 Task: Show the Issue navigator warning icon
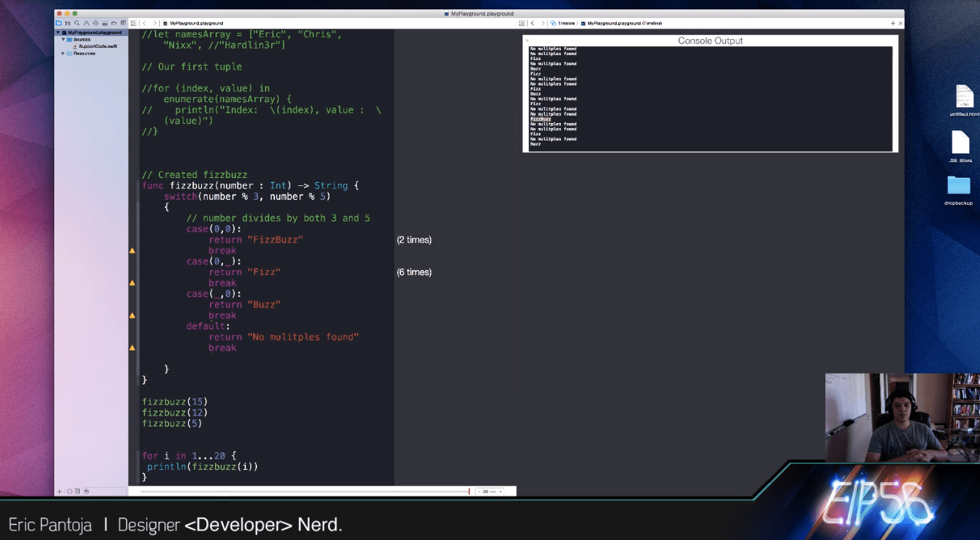(87, 22)
